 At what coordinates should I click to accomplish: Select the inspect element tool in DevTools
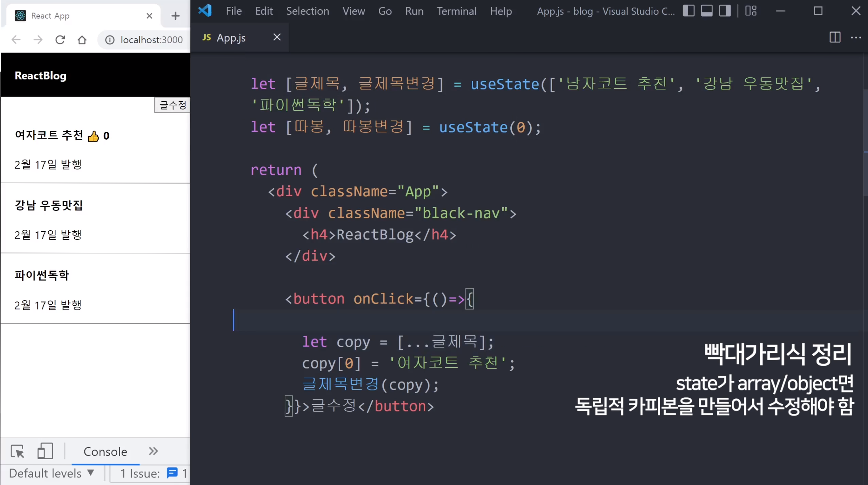point(17,451)
